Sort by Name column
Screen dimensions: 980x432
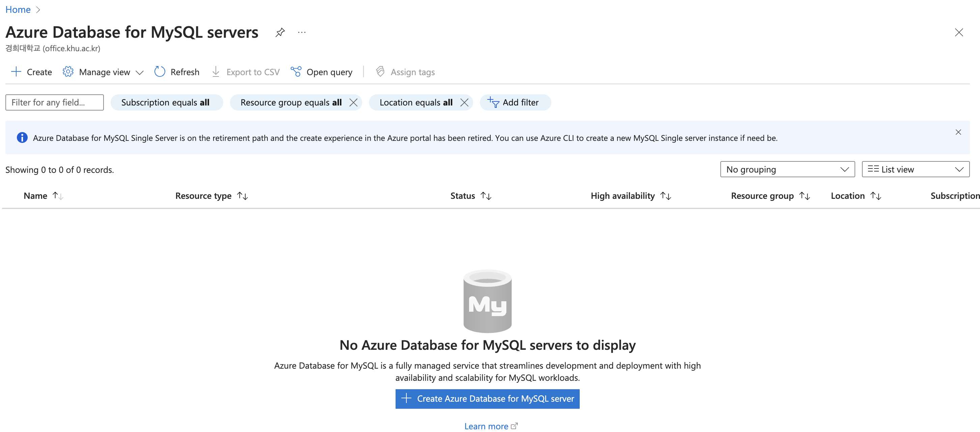pyautogui.click(x=44, y=195)
